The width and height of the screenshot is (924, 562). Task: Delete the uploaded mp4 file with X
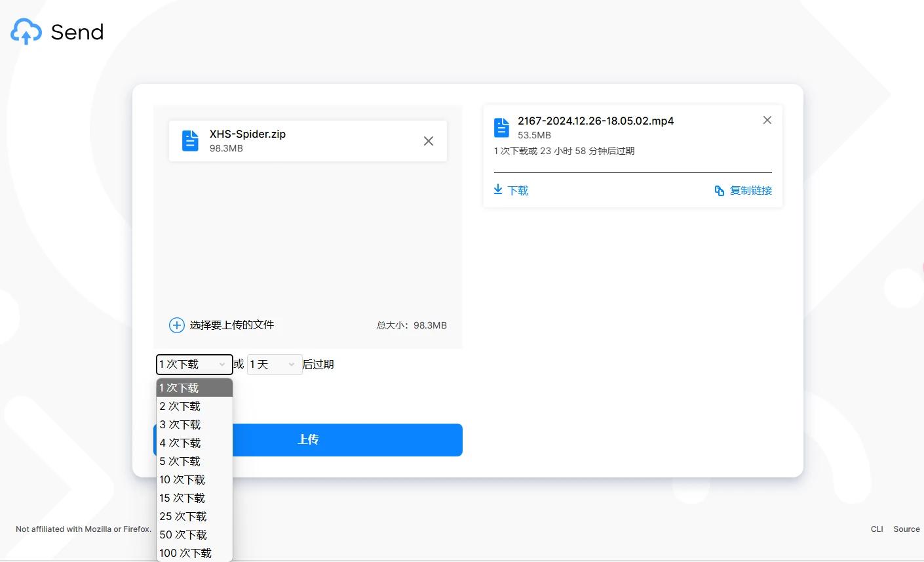click(767, 120)
